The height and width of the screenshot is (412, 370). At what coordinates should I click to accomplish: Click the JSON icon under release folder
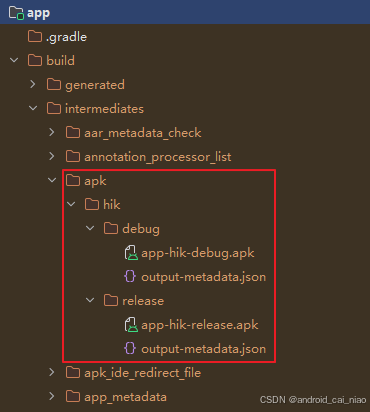click(130, 349)
